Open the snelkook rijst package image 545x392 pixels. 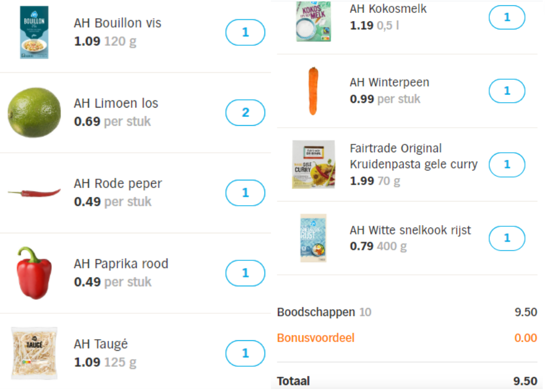click(x=313, y=237)
